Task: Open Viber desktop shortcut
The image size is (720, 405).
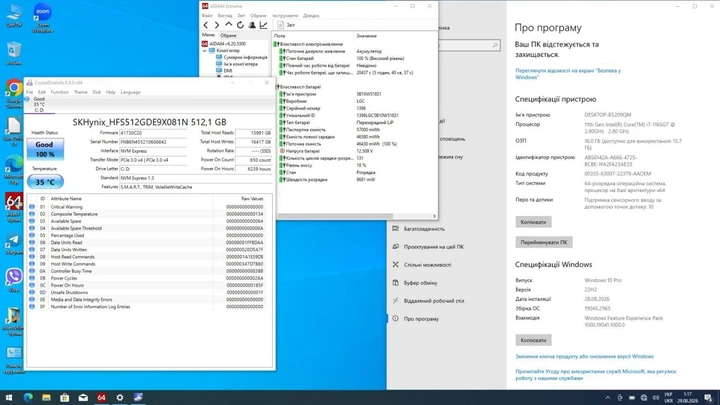Action: 14,280
